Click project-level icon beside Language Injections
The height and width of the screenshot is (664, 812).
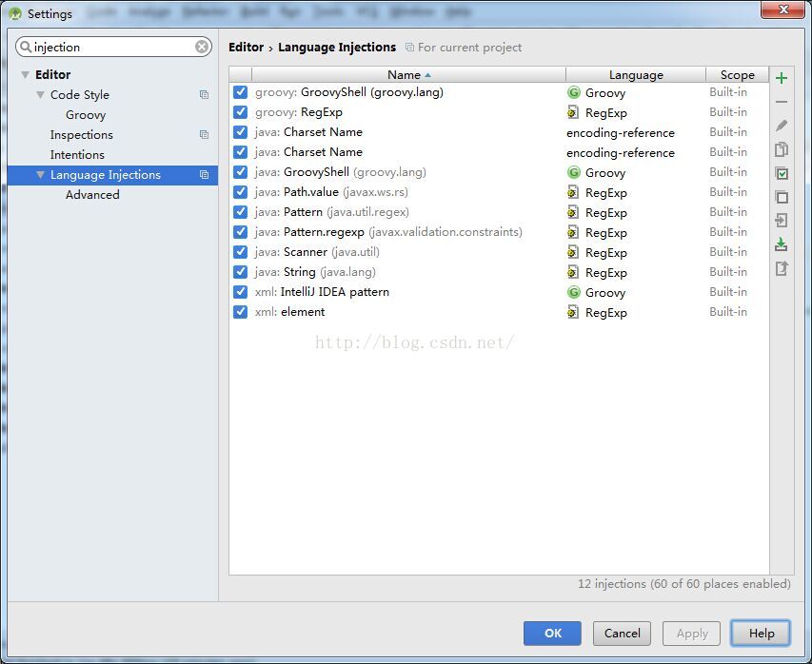tap(204, 175)
